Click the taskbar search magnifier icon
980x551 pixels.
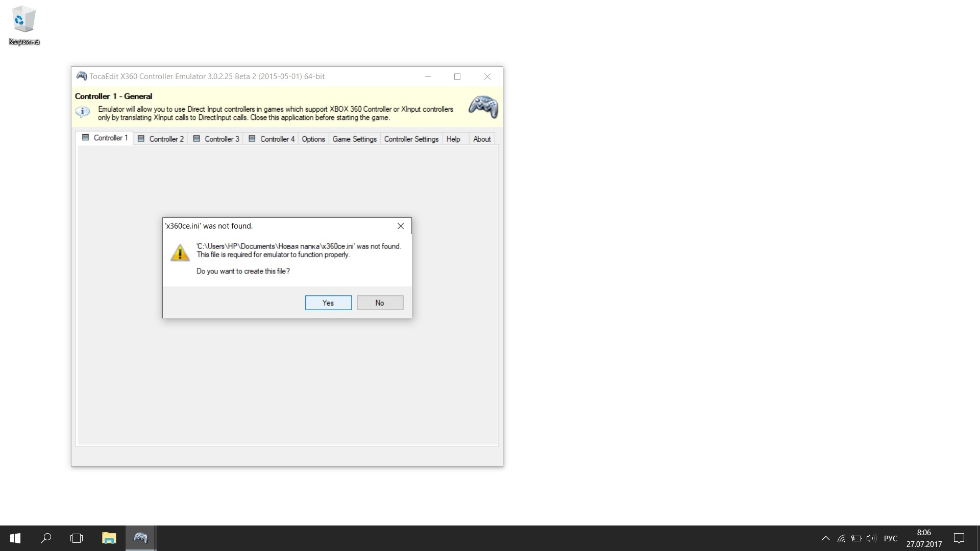(46, 538)
